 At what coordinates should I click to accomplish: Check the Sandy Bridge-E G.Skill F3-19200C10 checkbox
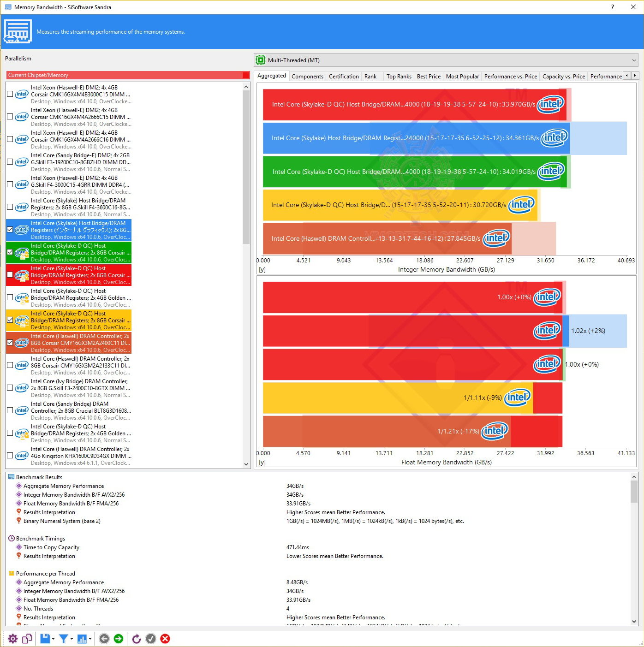tap(10, 162)
